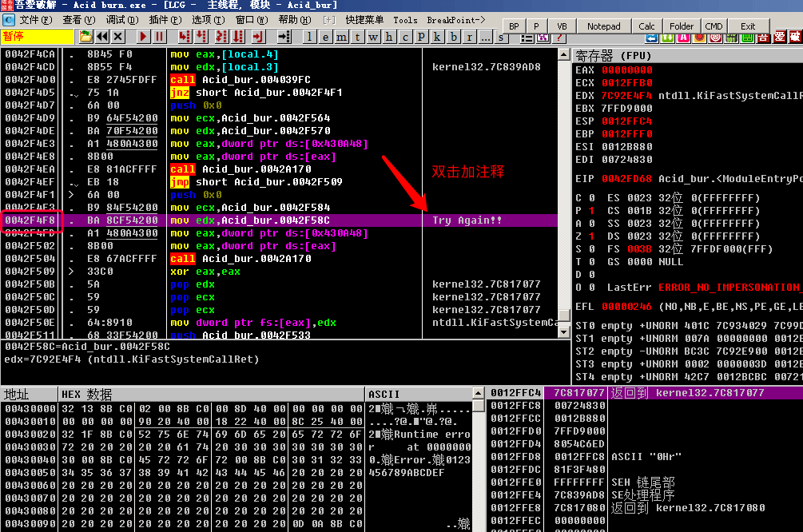This screenshot has height=532, width=803.
Task: Click the list-style options toolbar icon
Action: point(527,38)
